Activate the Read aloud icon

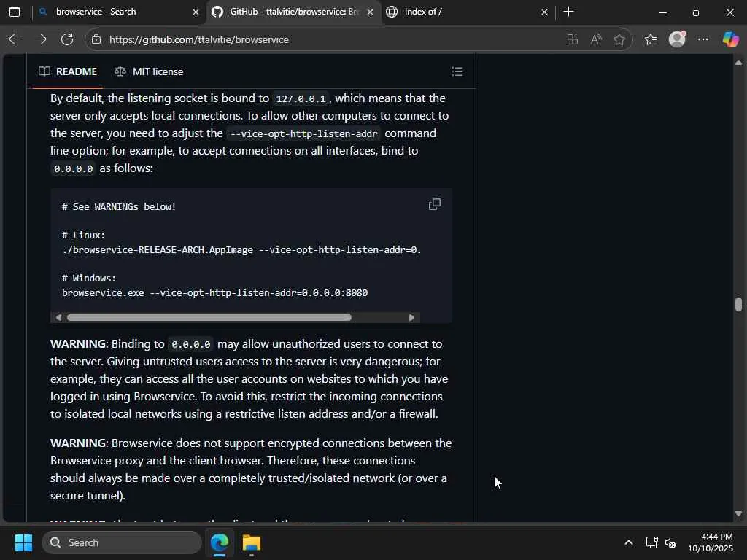pyautogui.click(x=596, y=39)
